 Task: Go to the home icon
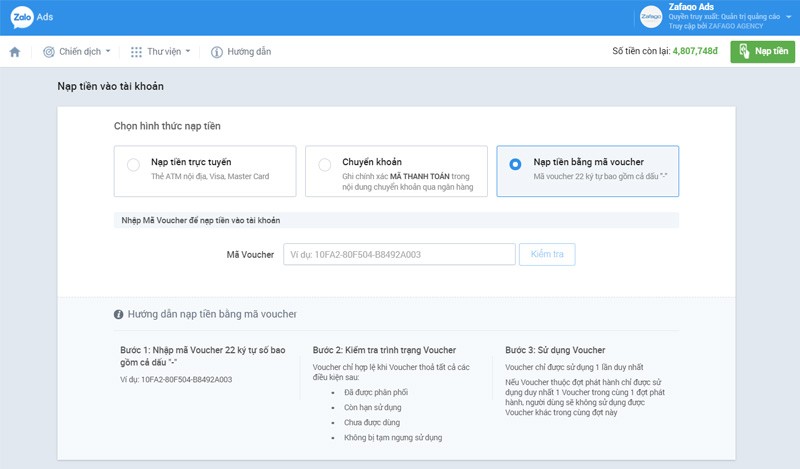pyautogui.click(x=15, y=52)
